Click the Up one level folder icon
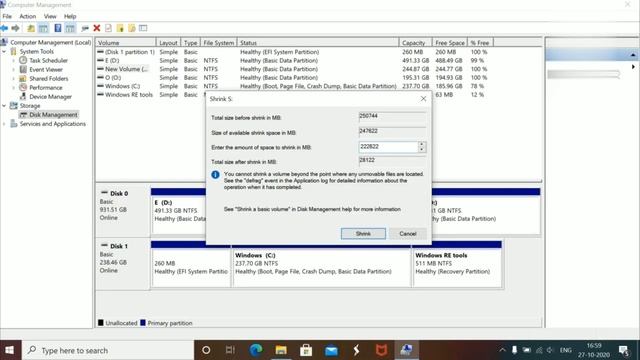This screenshot has width=640, height=360. 31,28
